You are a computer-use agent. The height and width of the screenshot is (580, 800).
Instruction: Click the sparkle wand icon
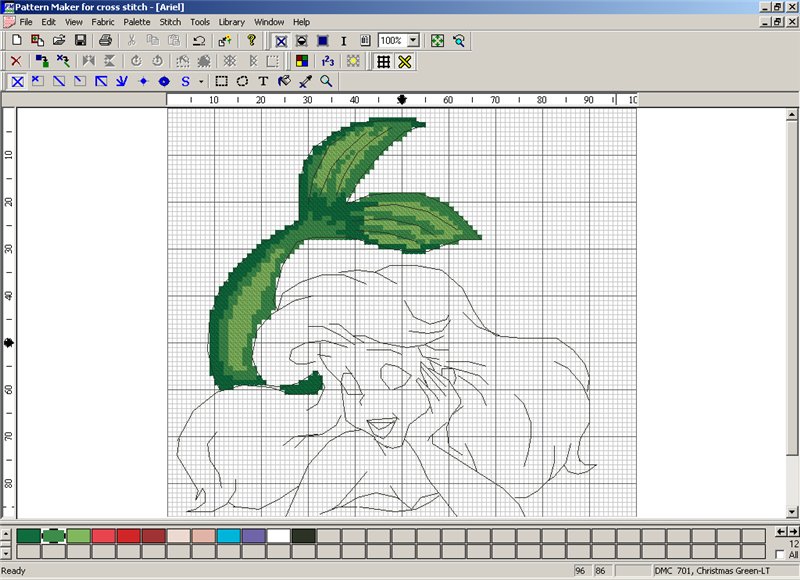[224, 40]
